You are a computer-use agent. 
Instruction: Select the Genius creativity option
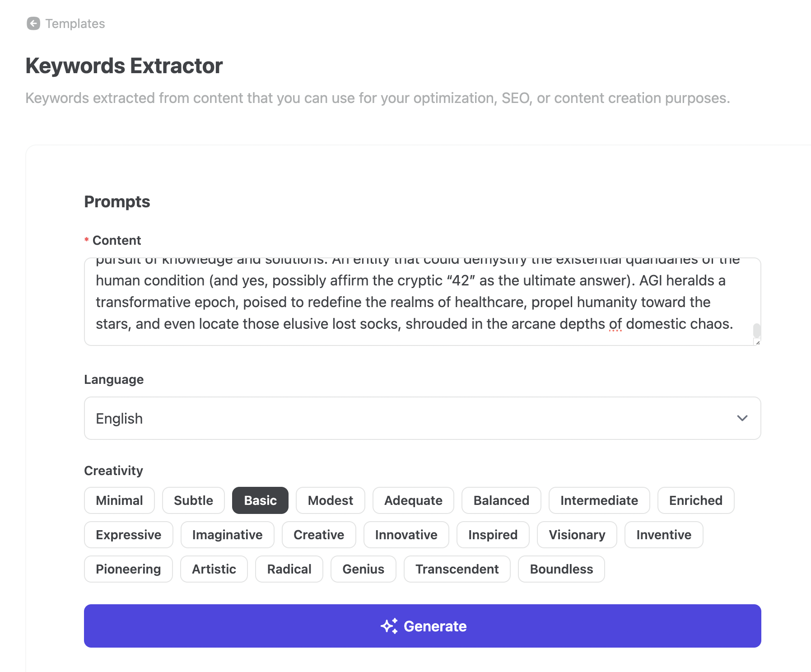[363, 569]
